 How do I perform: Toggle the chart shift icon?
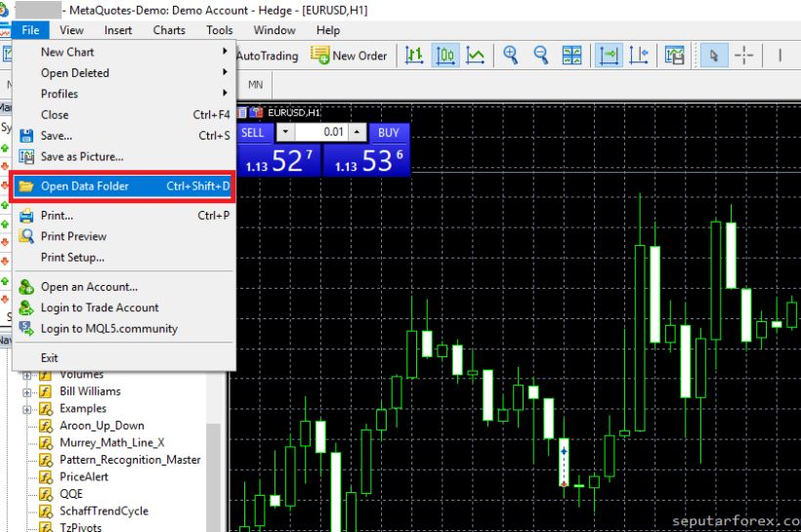click(x=640, y=56)
